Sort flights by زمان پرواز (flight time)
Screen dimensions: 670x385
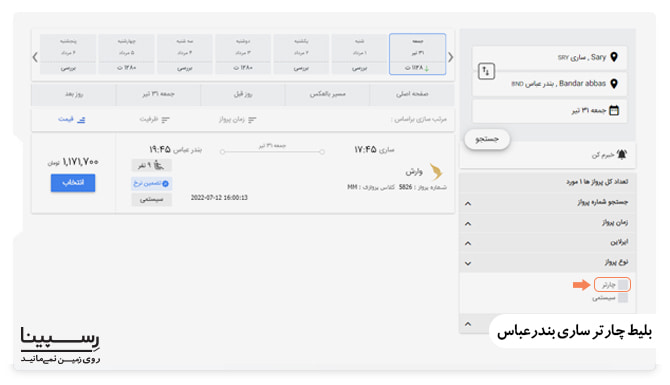coord(238,119)
